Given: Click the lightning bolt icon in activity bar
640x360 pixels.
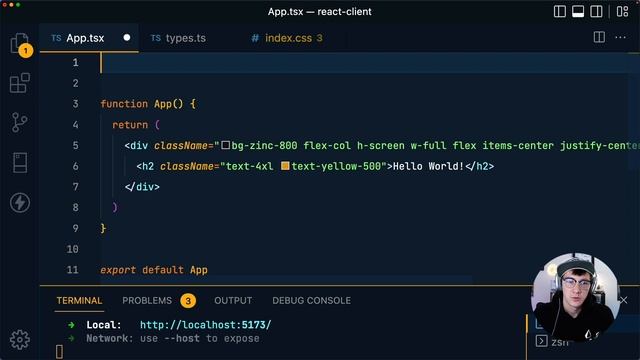Looking at the screenshot, I should (x=20, y=202).
